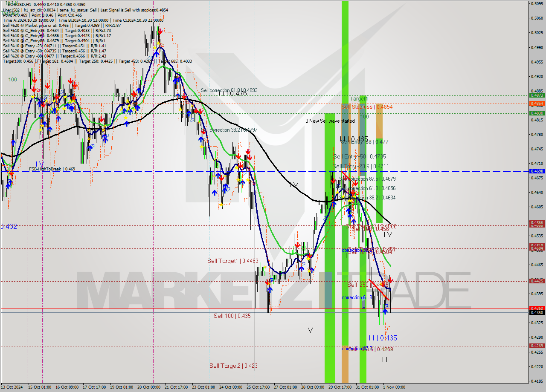The width and height of the screenshot is (546, 392).
Task: Click the '29 Oct 17:00' time axis label
Action: click(x=340, y=387)
